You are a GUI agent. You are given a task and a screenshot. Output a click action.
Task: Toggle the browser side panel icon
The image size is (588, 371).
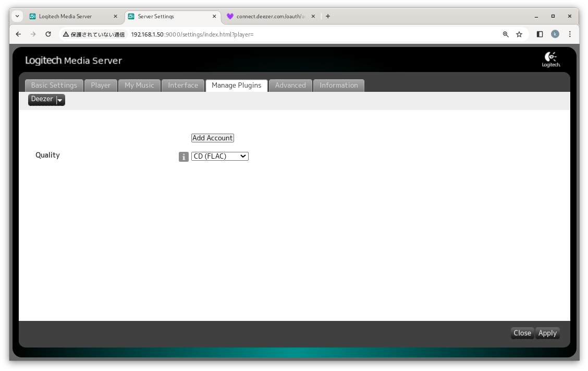[540, 34]
